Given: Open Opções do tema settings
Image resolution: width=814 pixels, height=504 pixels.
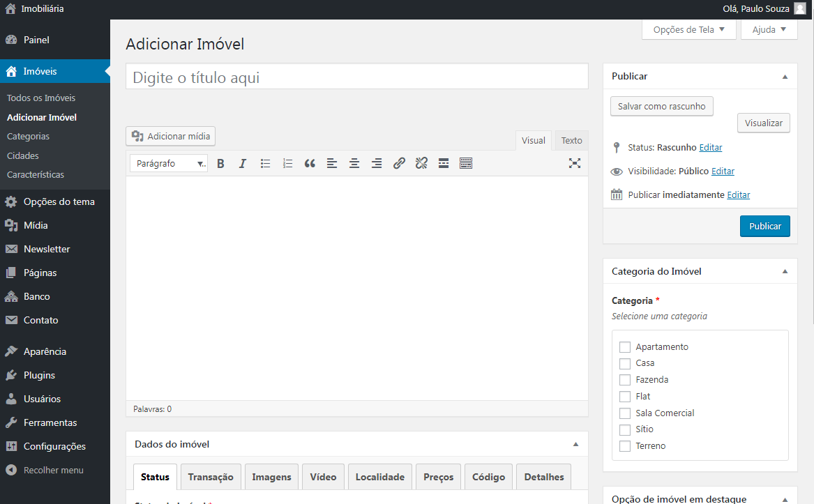Looking at the screenshot, I should point(55,202).
